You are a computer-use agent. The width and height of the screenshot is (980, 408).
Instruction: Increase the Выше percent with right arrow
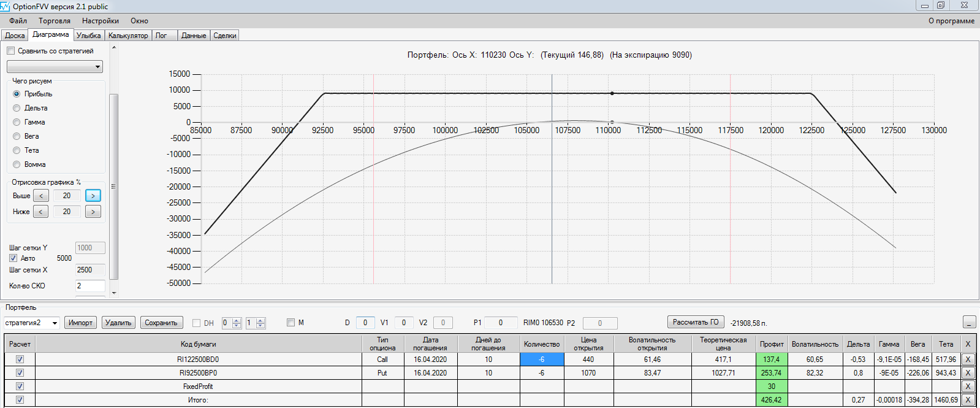pyautogui.click(x=93, y=196)
